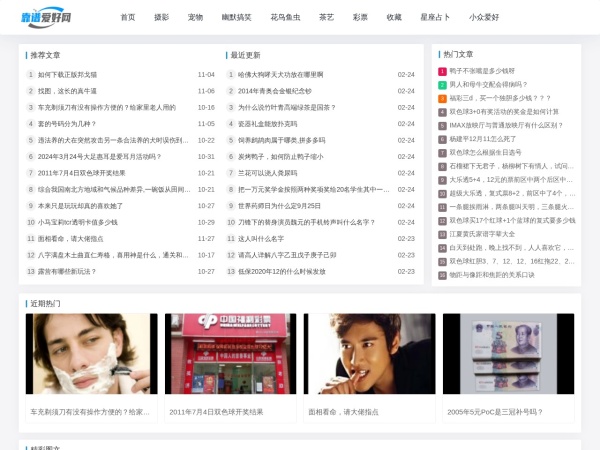Image resolution: width=600 pixels, height=450 pixels.
Task: Open the 首页 navigation tab
Action: [127, 17]
